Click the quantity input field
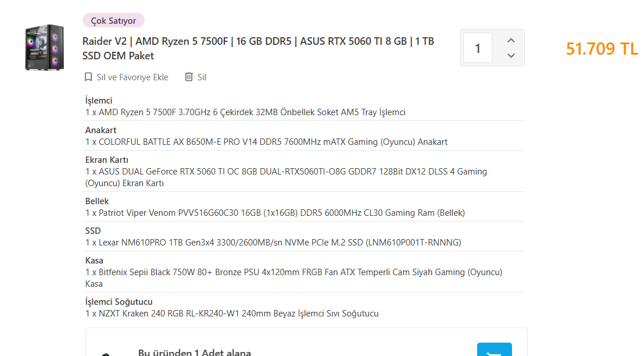Viewport: 644px width, 356px height. click(x=478, y=48)
